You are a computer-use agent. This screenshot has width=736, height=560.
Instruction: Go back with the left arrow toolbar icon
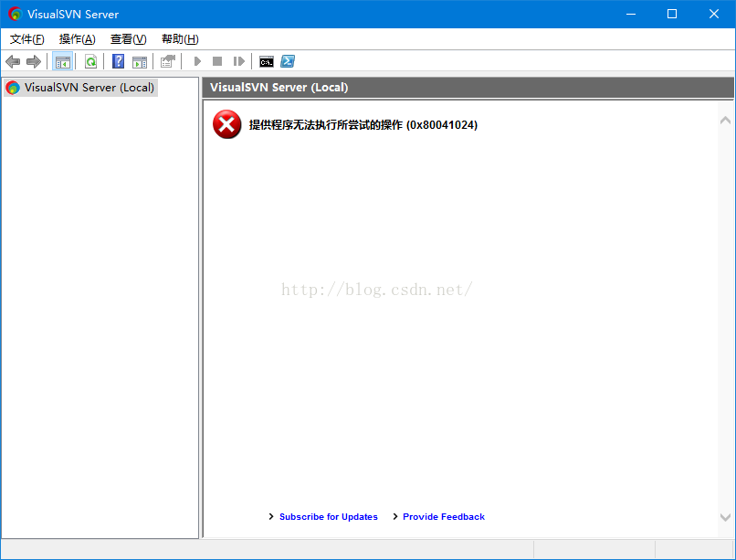[x=13, y=61]
